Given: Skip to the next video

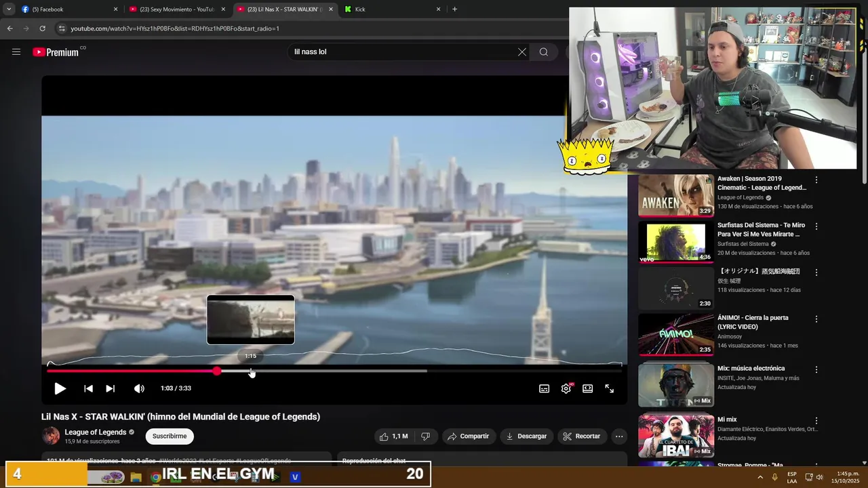Looking at the screenshot, I should 111,388.
